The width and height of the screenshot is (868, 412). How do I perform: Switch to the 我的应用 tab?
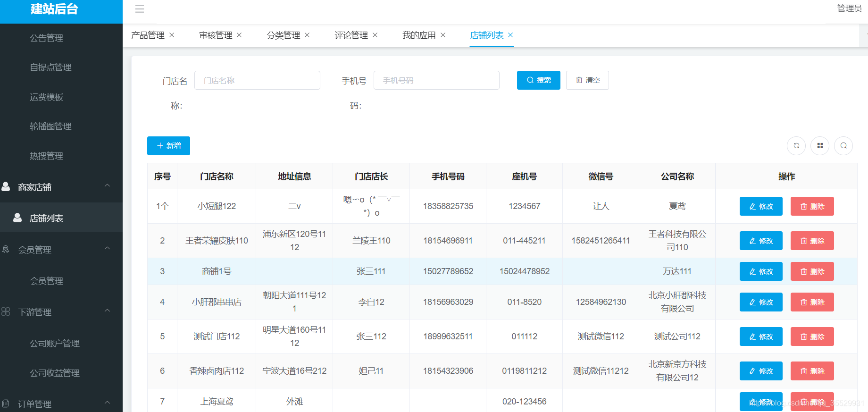coord(419,35)
